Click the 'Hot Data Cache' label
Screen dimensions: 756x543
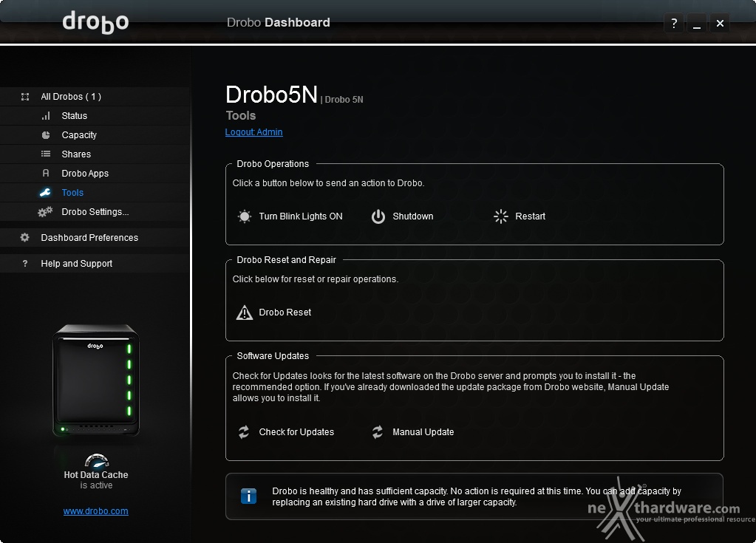click(96, 475)
